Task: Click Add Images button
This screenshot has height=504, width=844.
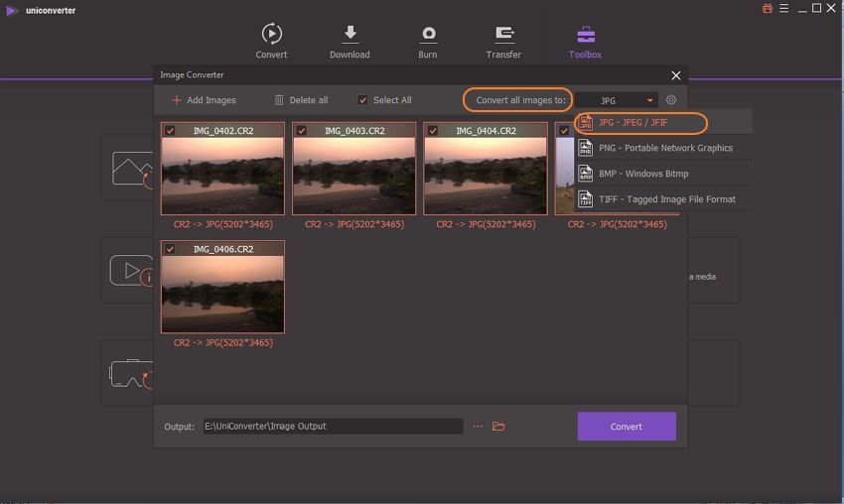Action: pyautogui.click(x=204, y=100)
